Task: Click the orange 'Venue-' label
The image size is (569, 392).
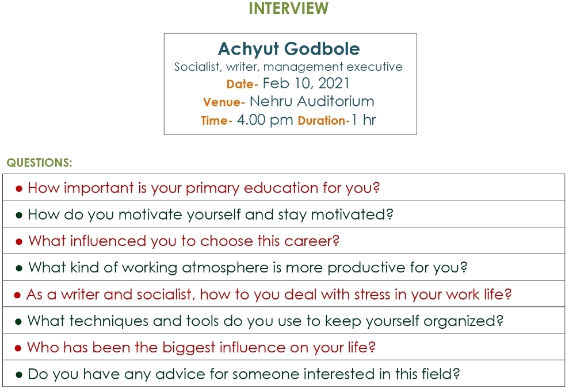Action: [224, 103]
